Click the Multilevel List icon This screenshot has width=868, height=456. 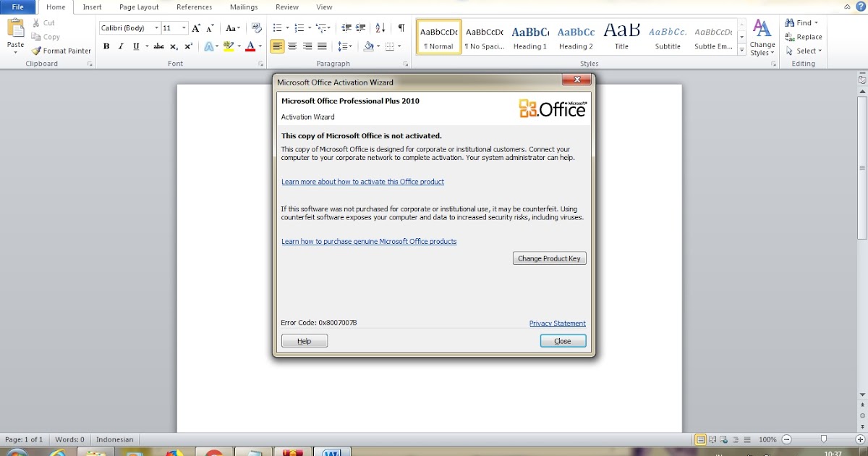click(321, 28)
